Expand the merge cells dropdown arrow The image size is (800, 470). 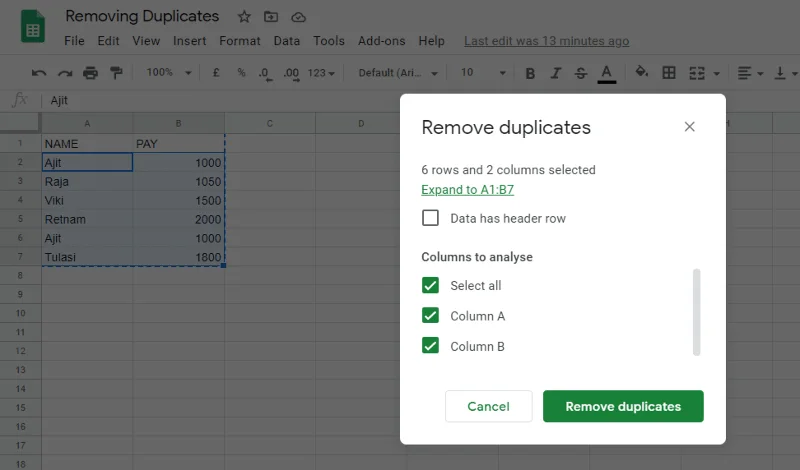[x=716, y=73]
